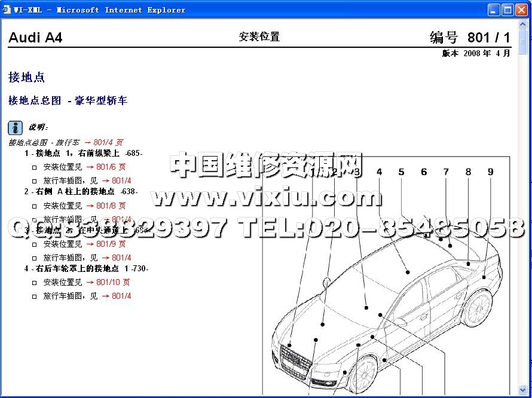Click callout number 5 in car diagram

(x=401, y=172)
